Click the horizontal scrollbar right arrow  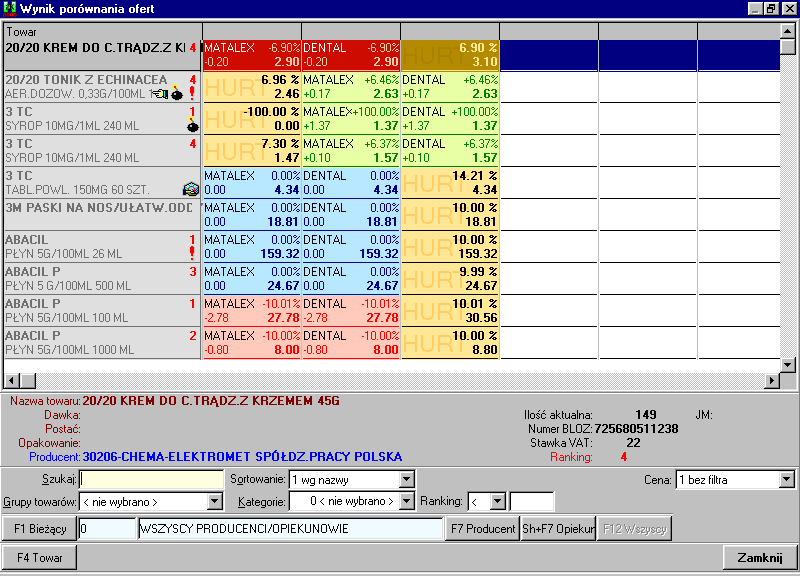771,381
